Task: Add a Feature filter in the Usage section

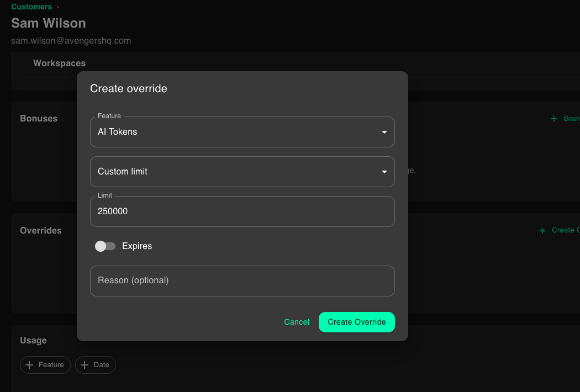Action: click(45, 364)
